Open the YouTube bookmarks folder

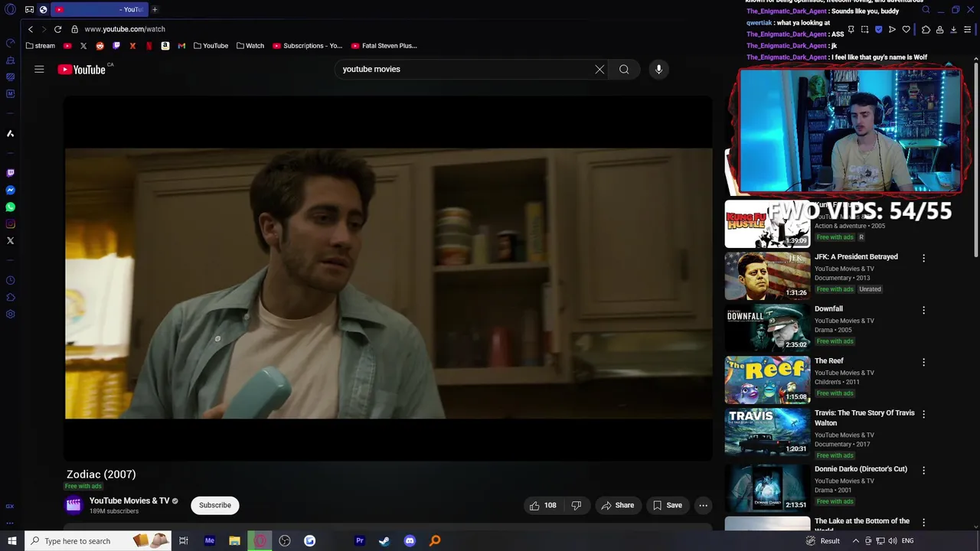tap(211, 46)
